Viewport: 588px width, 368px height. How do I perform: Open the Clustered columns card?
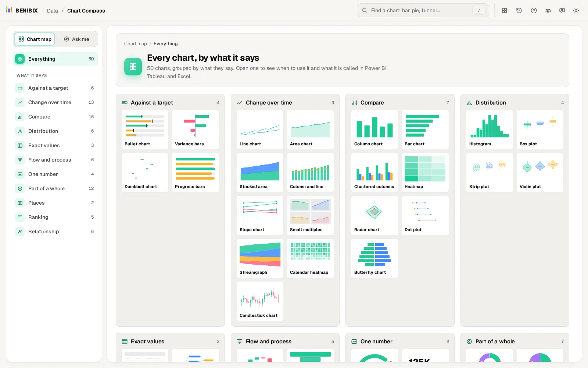click(374, 173)
